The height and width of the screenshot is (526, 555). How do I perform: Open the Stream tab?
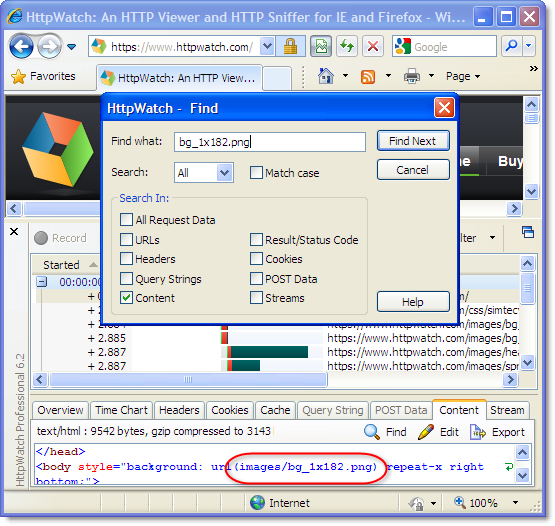click(x=507, y=410)
